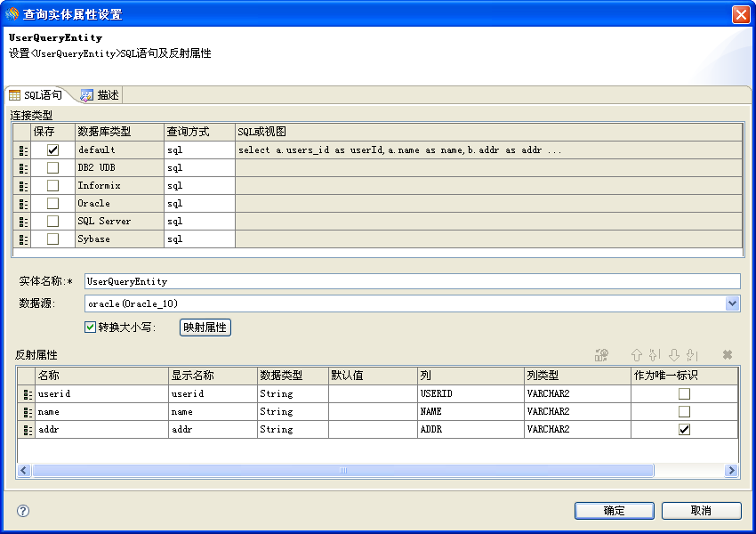Select the SQL语句 tab
This screenshot has height=534, width=756.
click(x=36, y=95)
